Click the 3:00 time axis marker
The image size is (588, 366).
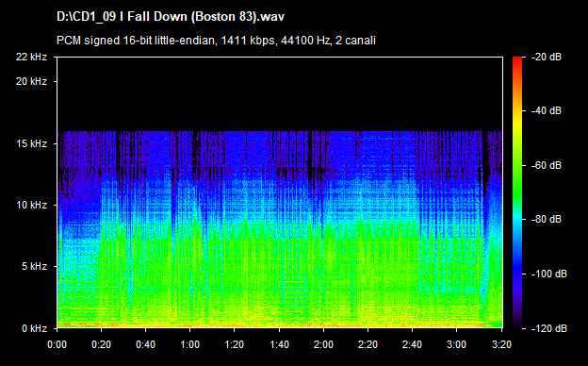[456, 344]
